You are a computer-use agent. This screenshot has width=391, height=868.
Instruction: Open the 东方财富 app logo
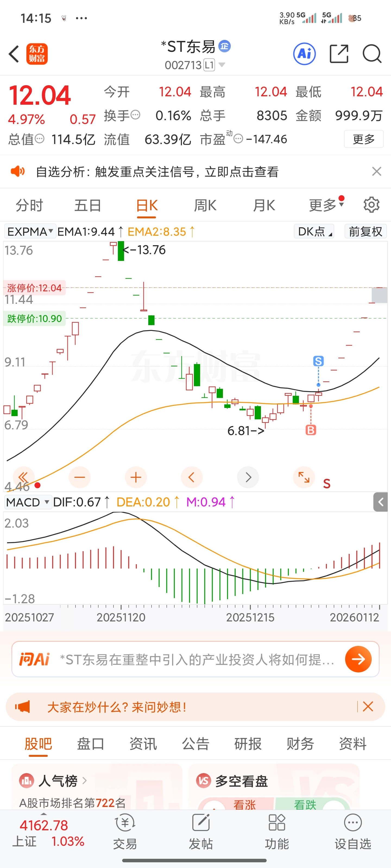click(37, 54)
